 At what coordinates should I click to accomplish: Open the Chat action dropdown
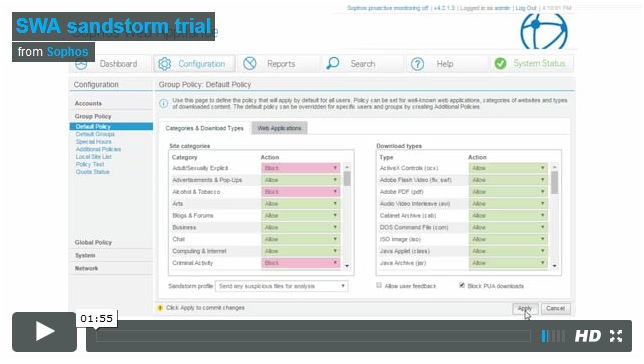(301, 239)
